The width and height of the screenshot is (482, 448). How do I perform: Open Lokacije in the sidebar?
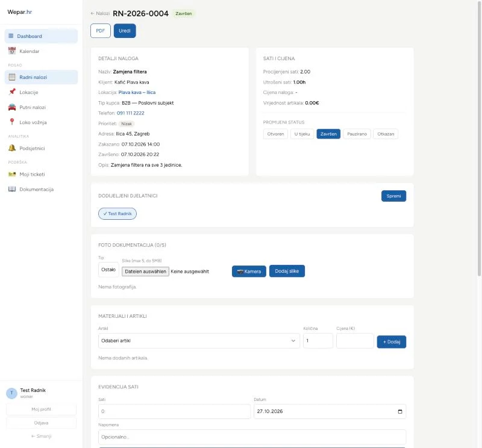pos(41,92)
